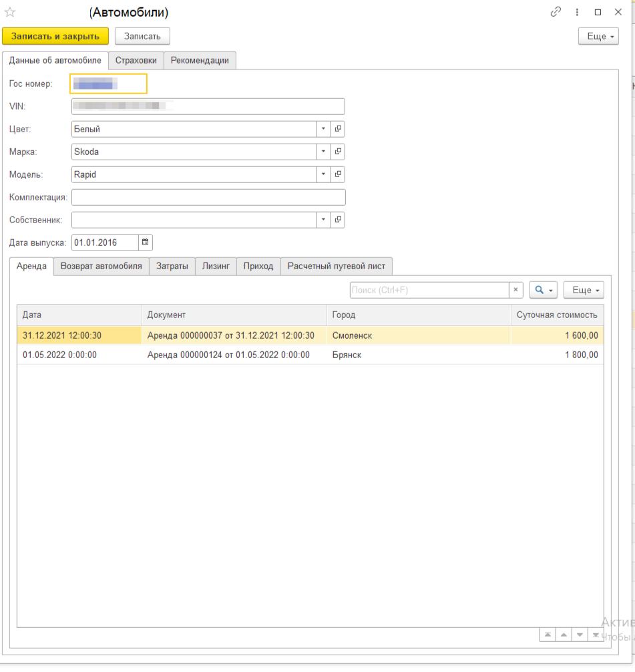Image resolution: width=635 pixels, height=672 pixels.
Task: Open the Марка reference item button
Action: (x=338, y=152)
